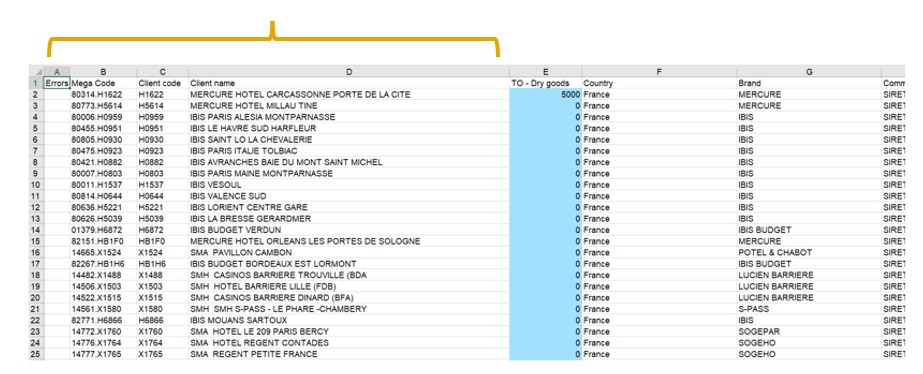The height and width of the screenshot is (374, 923).
Task: Click Country header cell
Action: click(x=659, y=83)
